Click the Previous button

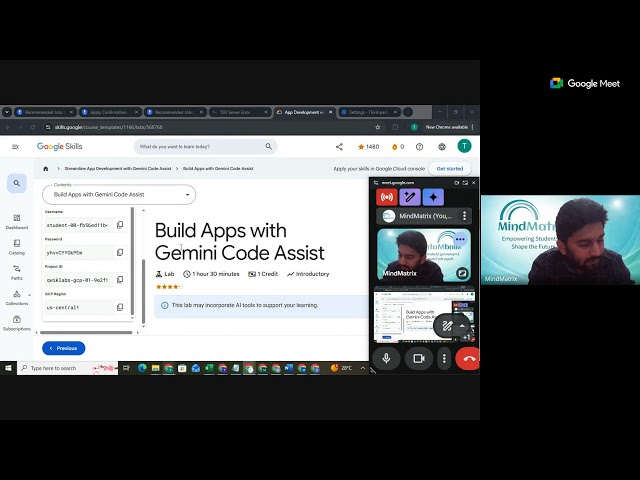[63, 348]
